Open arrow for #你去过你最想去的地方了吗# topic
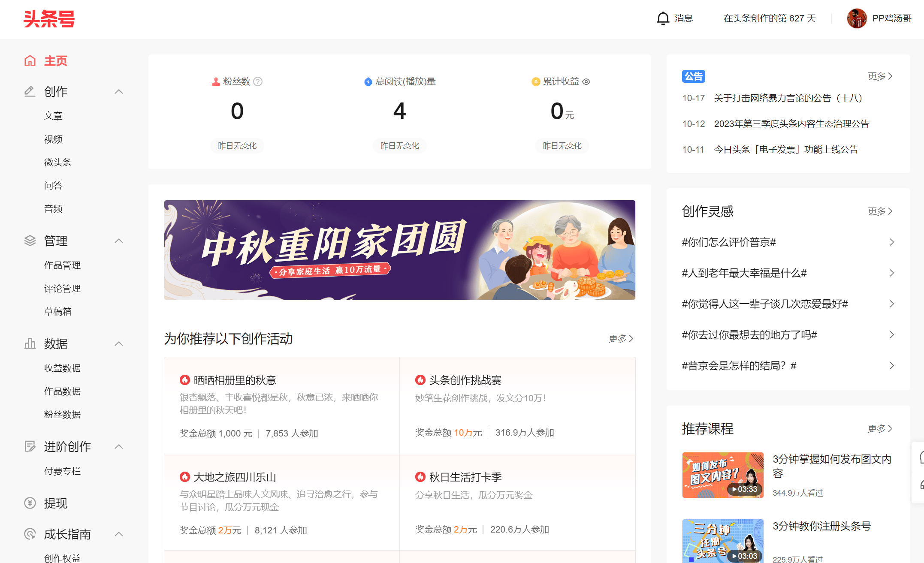 pyautogui.click(x=892, y=335)
